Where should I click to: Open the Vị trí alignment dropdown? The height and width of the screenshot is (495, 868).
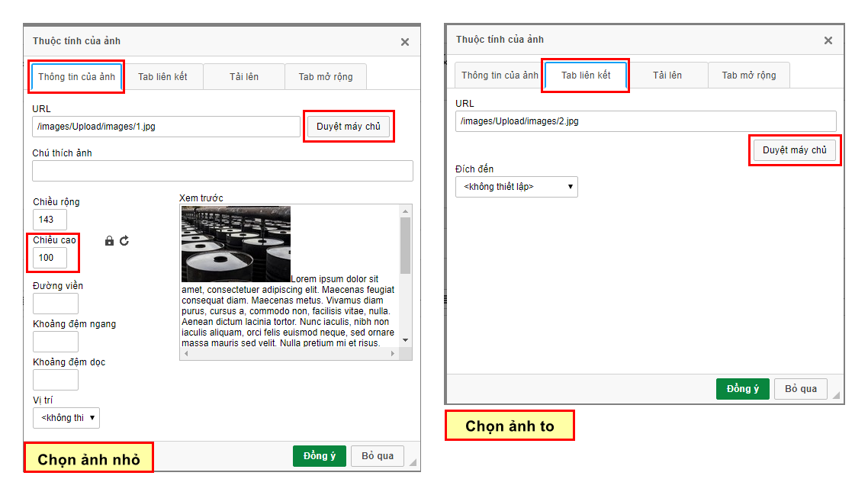click(x=66, y=418)
